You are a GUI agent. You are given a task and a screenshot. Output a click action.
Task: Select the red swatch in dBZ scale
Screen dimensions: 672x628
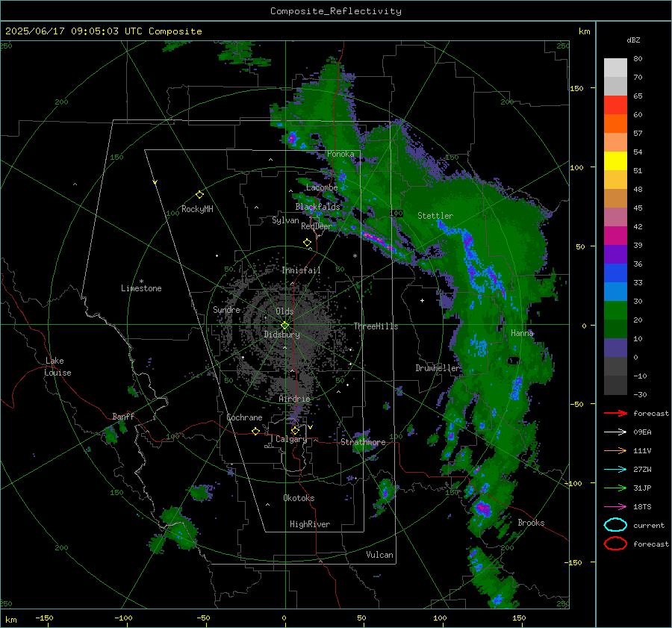pos(615,105)
